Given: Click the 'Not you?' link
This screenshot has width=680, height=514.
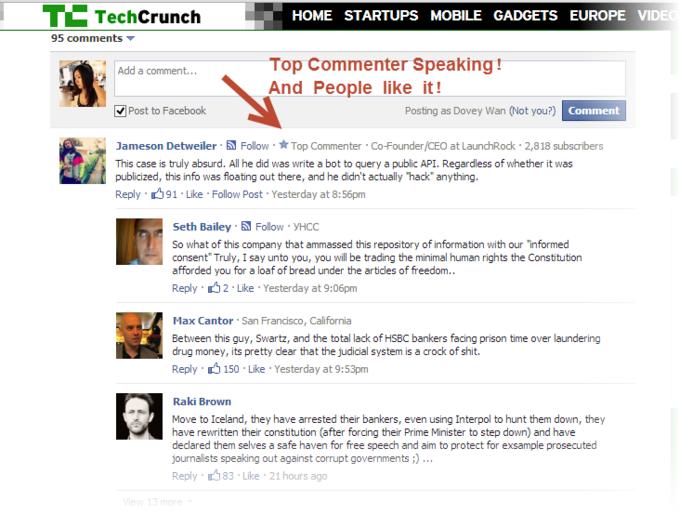Looking at the screenshot, I should pos(532,111).
